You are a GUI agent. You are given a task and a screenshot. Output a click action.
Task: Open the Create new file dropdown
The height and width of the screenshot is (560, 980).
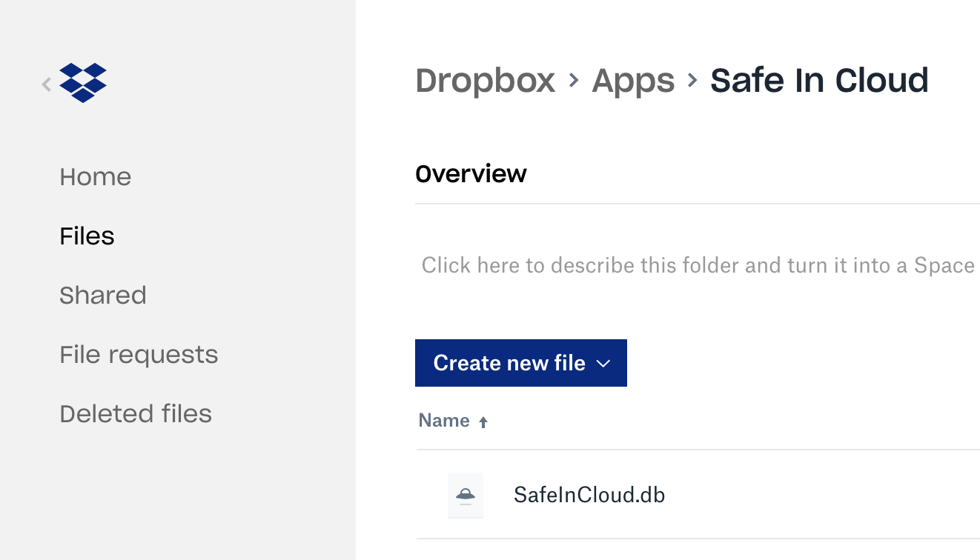521,363
